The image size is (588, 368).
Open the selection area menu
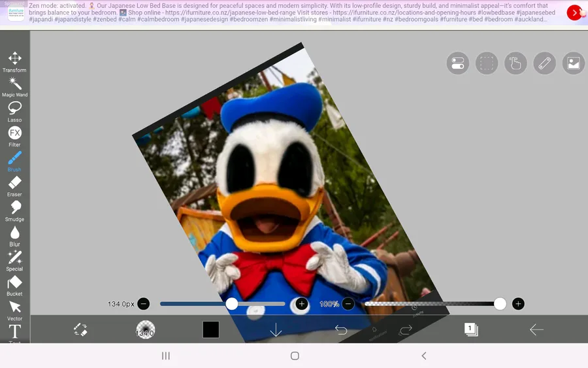tap(486, 63)
